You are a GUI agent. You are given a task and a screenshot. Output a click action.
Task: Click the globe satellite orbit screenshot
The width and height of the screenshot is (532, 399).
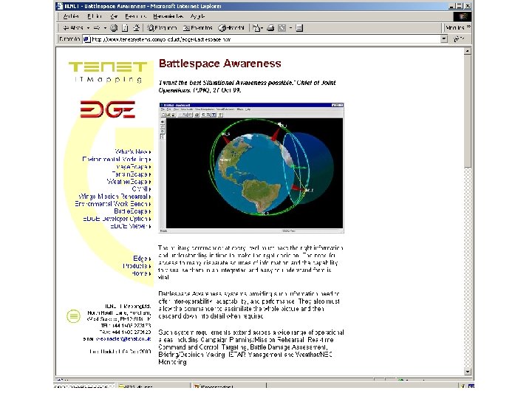[x=251, y=168]
